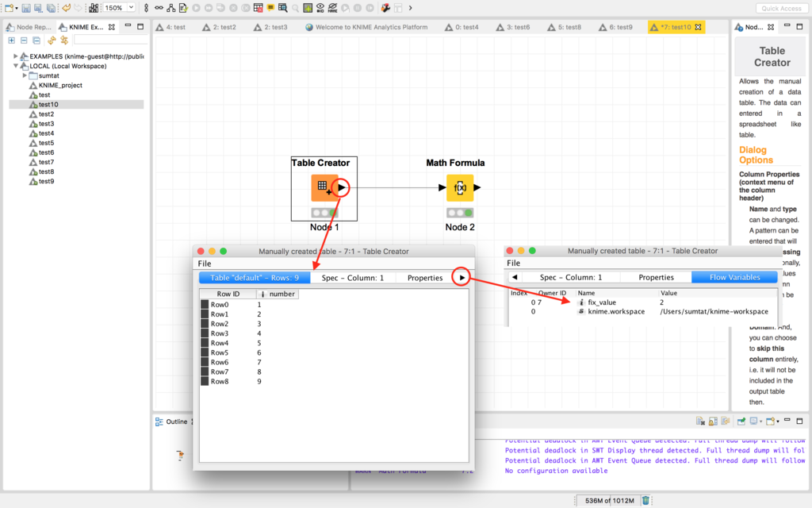The width and height of the screenshot is (812, 508).
Task: Click the yellow annotation comment icon
Action: 270,8
